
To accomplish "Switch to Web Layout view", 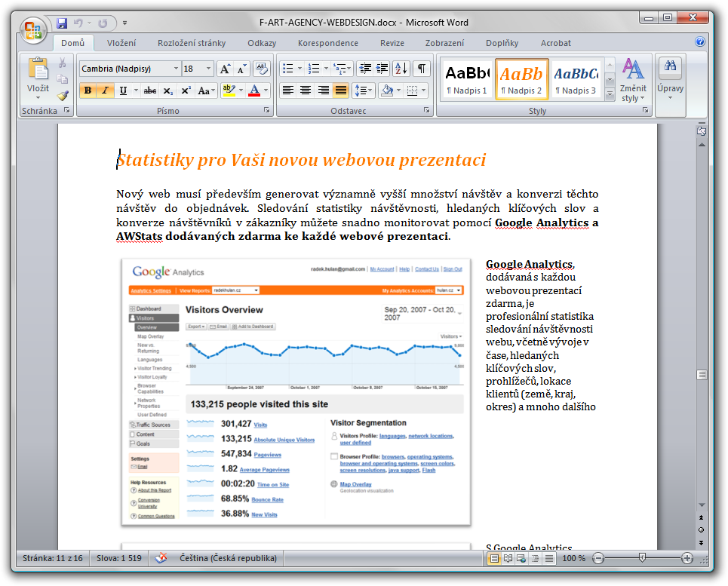I will [521, 558].
